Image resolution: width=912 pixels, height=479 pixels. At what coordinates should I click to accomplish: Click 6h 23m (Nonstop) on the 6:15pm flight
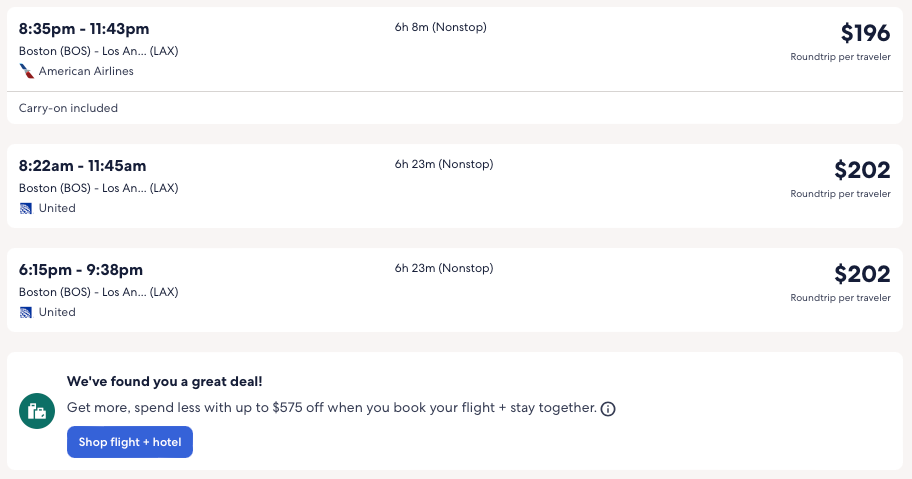444,268
